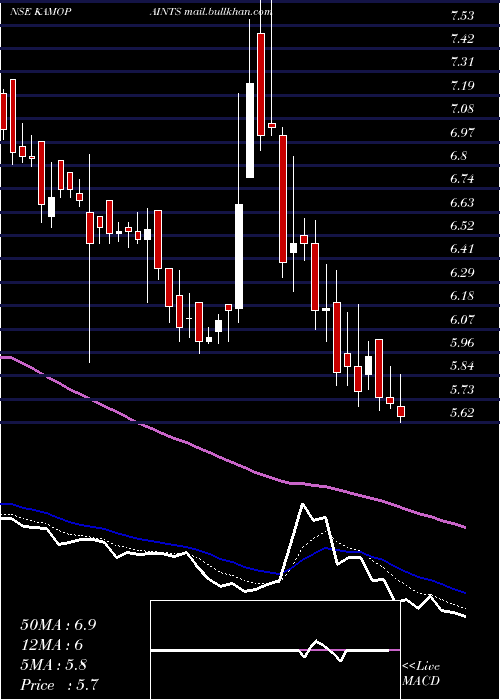
Task: Click the 5MA : 5.8 readout
Action: pos(54,665)
